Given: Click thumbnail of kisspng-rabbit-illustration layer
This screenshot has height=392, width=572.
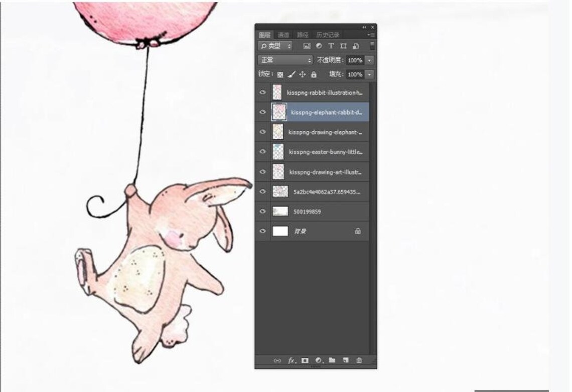Looking at the screenshot, I should 277,93.
